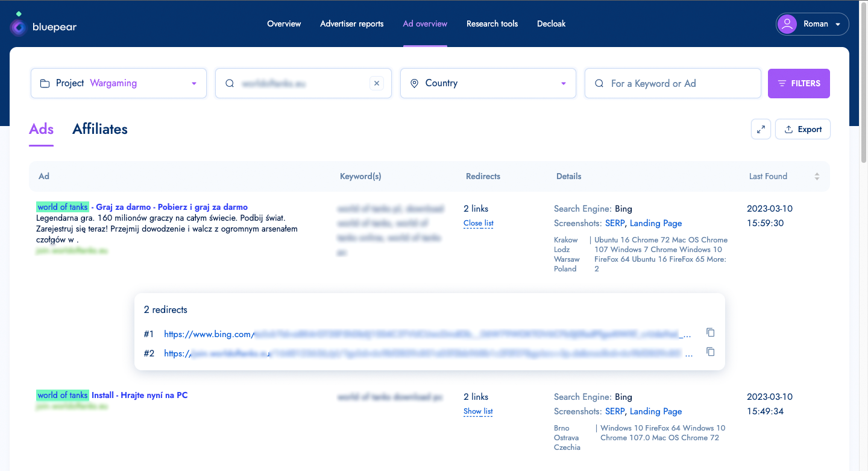Viewport: 868px width, 471px height.
Task: Go to Research tools menu
Action: [492, 24]
